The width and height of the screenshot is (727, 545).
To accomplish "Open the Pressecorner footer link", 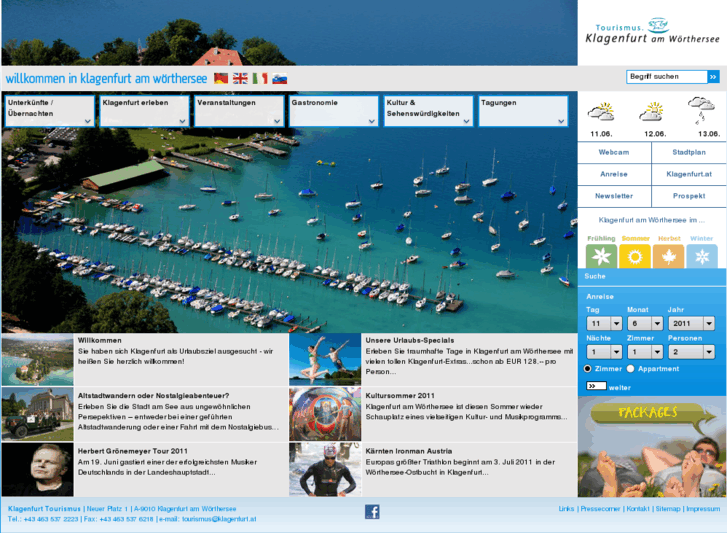I will (x=600, y=509).
